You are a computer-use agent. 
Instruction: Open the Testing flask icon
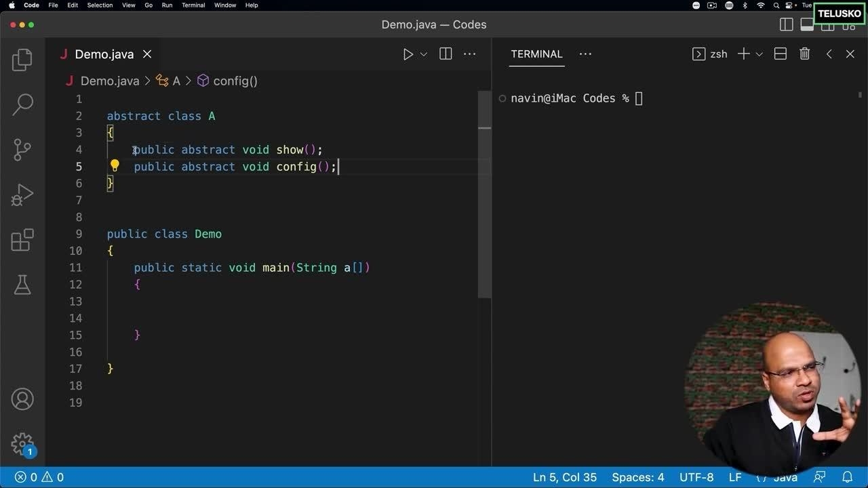click(22, 285)
